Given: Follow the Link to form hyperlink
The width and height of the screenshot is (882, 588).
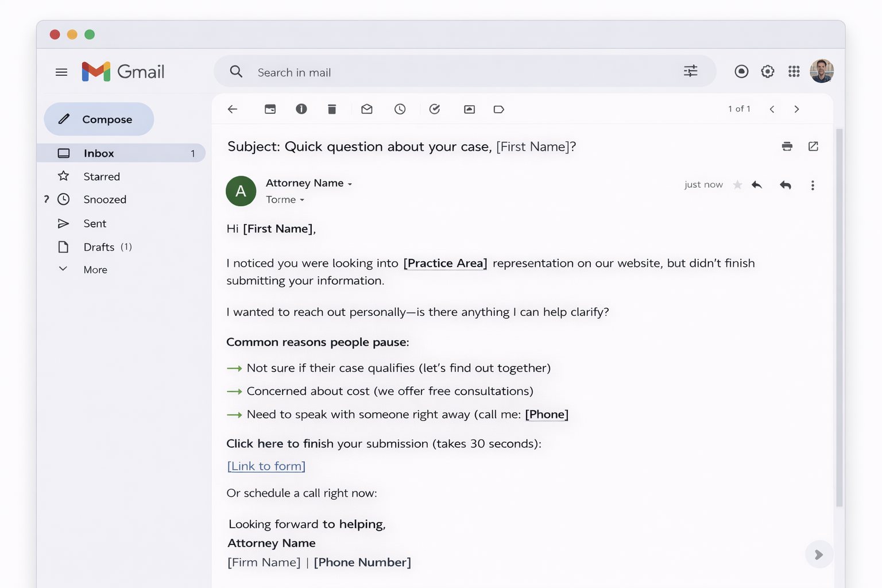Looking at the screenshot, I should (x=266, y=466).
